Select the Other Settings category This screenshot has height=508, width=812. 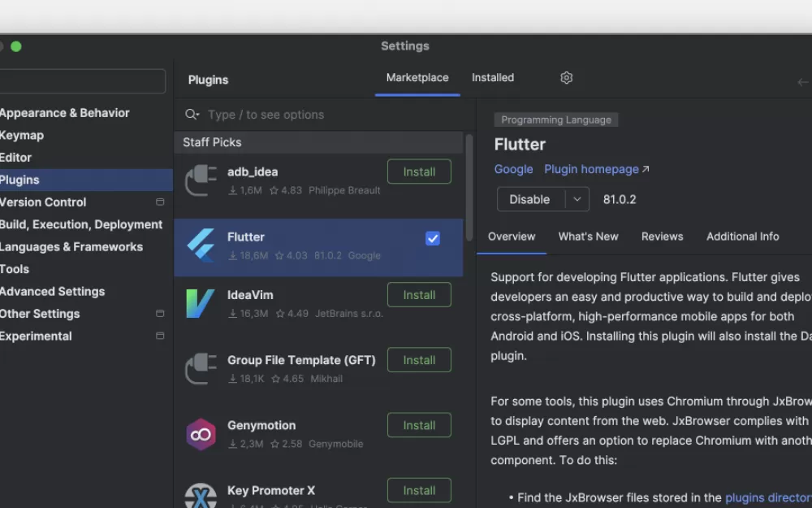click(40, 314)
